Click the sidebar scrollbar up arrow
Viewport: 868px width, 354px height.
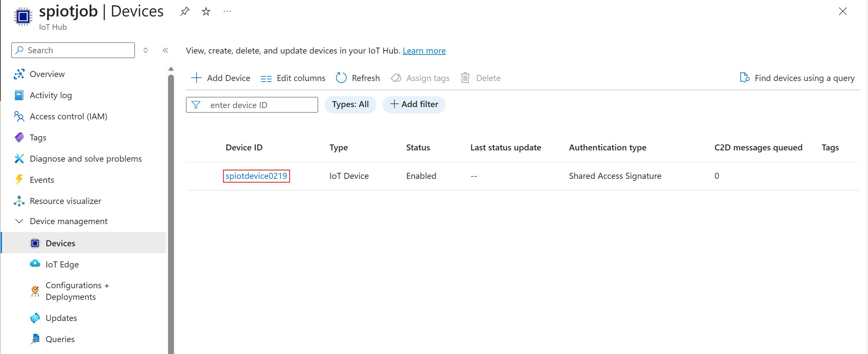171,69
